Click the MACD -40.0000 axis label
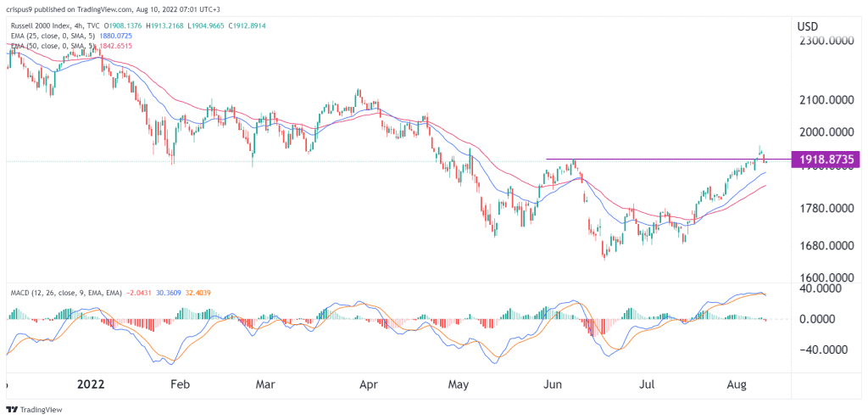The image size is (868, 420). coord(822,350)
